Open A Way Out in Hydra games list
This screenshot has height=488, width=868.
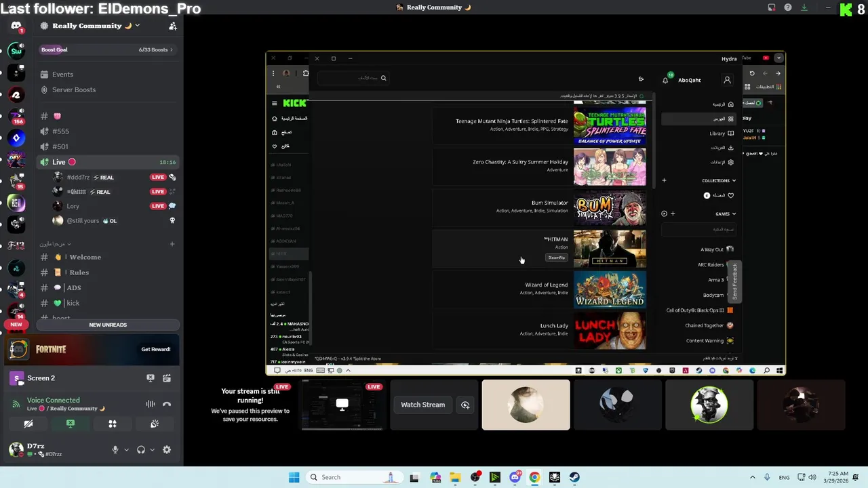tap(716, 249)
